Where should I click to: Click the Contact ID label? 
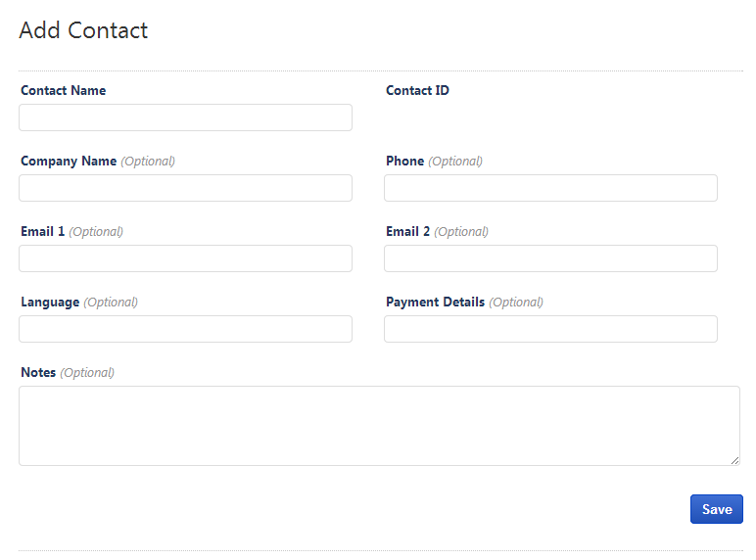pyautogui.click(x=417, y=90)
